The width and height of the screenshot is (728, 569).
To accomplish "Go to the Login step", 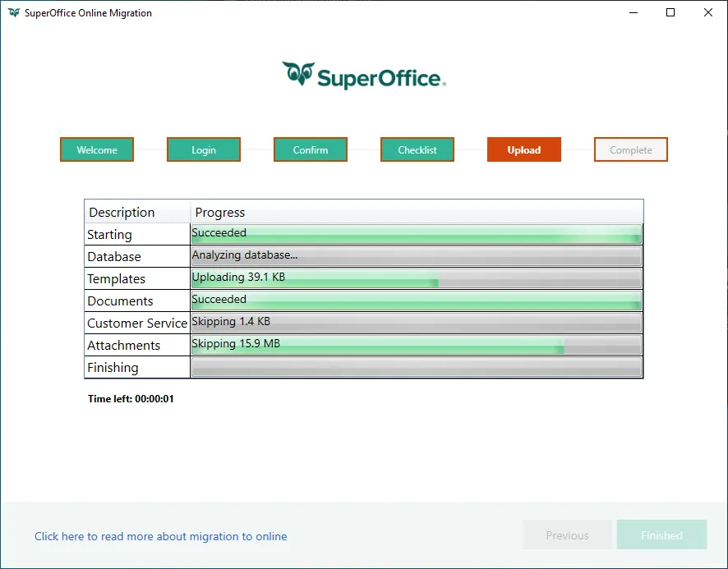I will pos(204,150).
